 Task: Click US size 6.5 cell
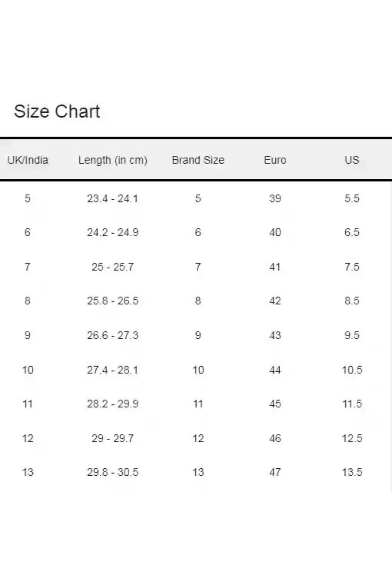[352, 232]
